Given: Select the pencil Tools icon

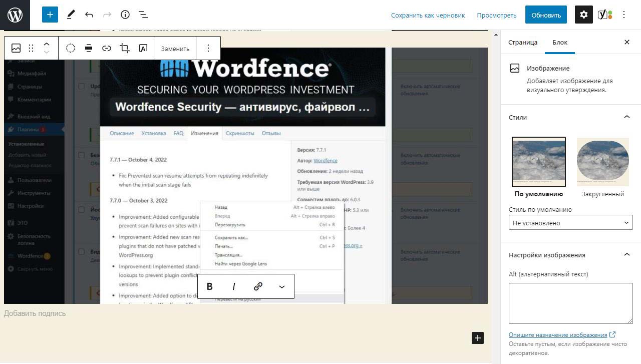Looking at the screenshot, I should [71, 15].
